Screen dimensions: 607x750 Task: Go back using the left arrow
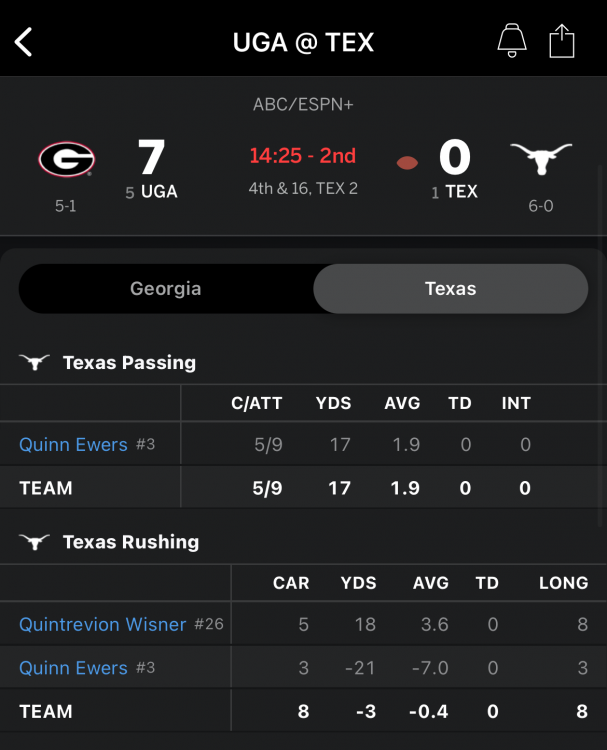coord(24,42)
